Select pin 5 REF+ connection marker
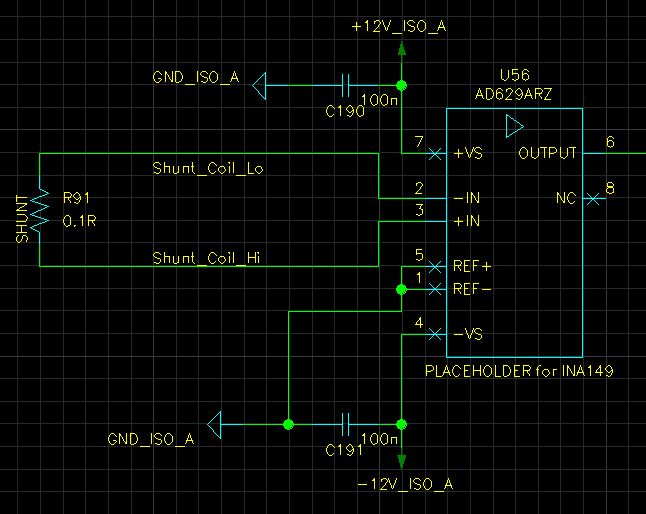The width and height of the screenshot is (646, 514). pyautogui.click(x=435, y=267)
